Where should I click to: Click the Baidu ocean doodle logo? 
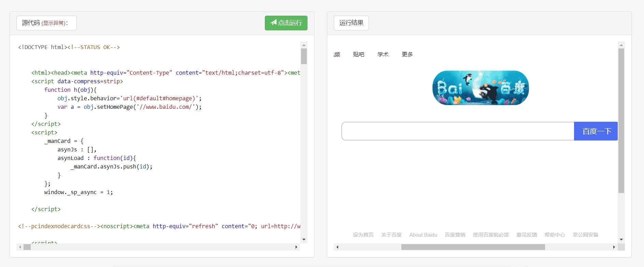tap(481, 88)
